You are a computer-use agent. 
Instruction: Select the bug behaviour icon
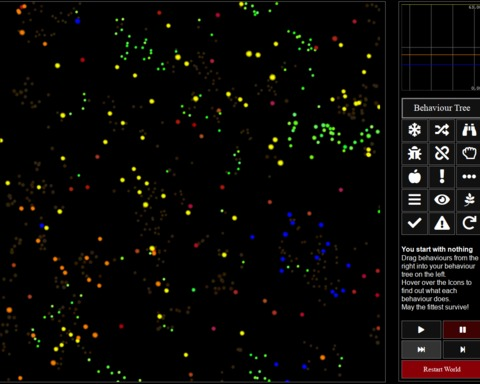coord(414,153)
